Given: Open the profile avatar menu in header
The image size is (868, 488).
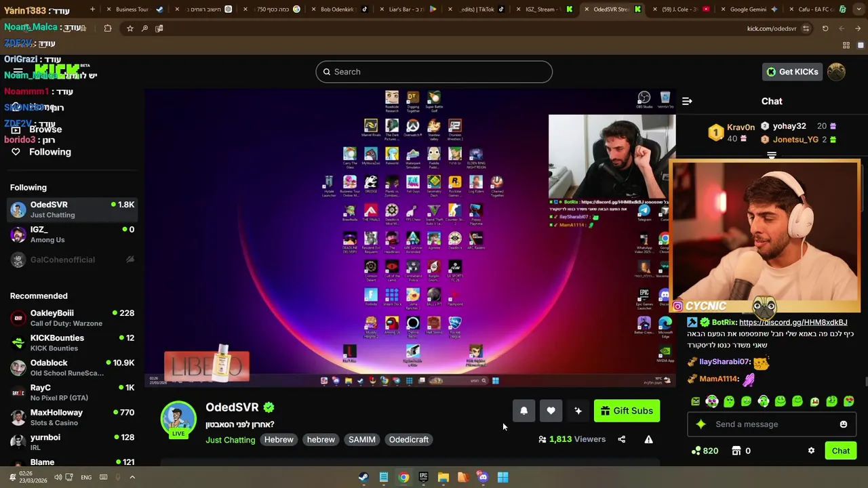Looking at the screenshot, I should click(836, 72).
